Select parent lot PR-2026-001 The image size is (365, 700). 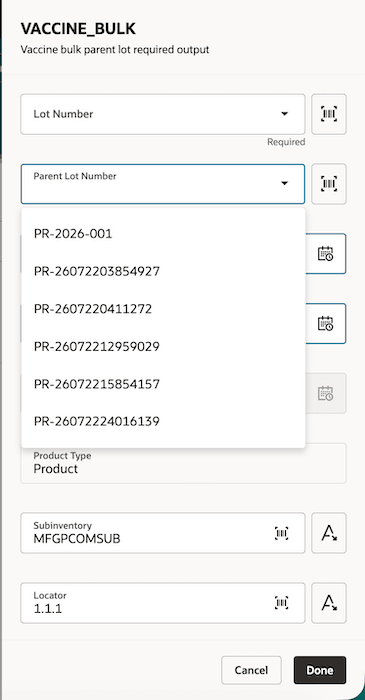[163, 233]
